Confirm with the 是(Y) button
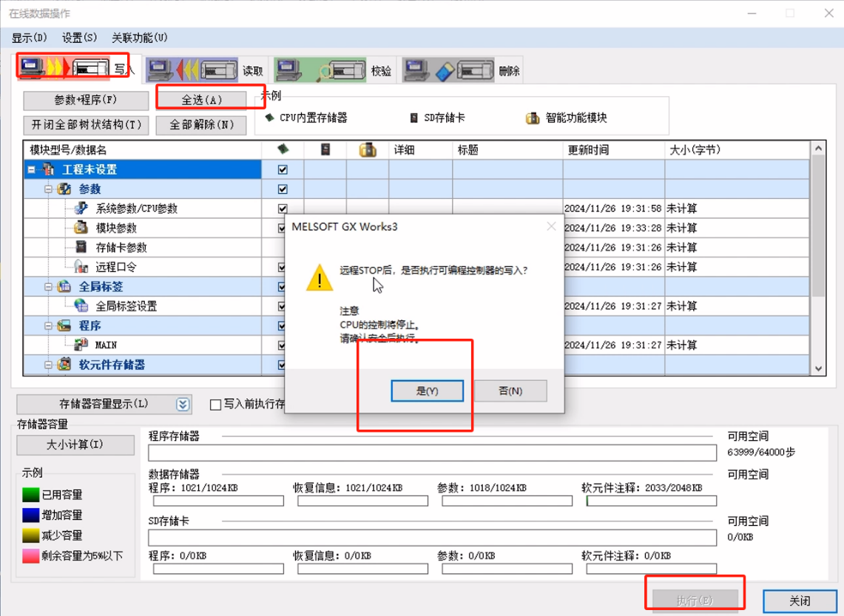The width and height of the screenshot is (844, 616). coord(427,391)
